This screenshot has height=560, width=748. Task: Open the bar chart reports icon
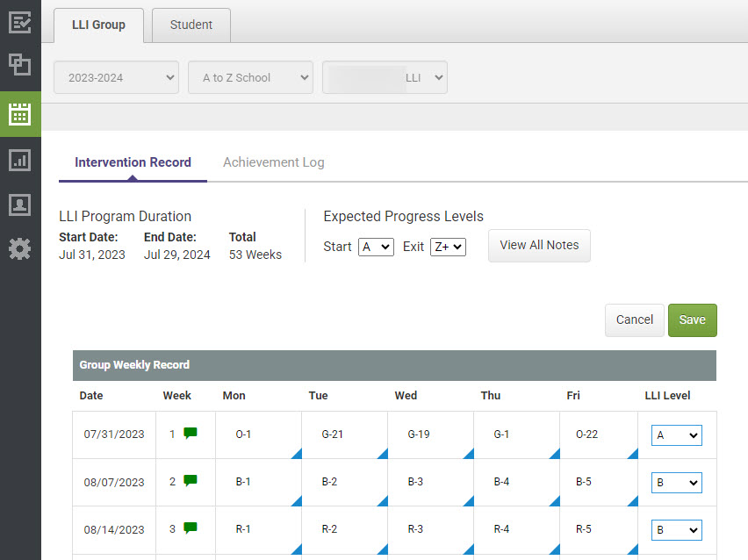20,161
